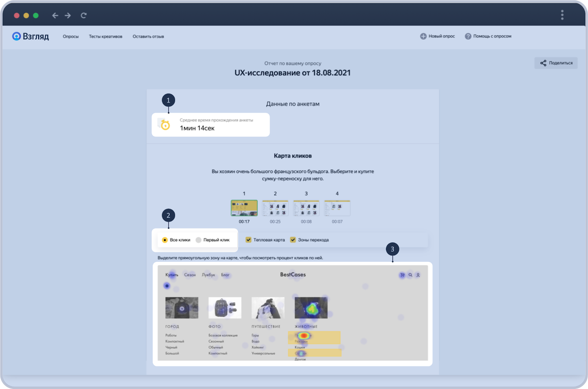Select screen thumbnail 4 with 00:07
The image size is (588, 389).
pos(337,208)
